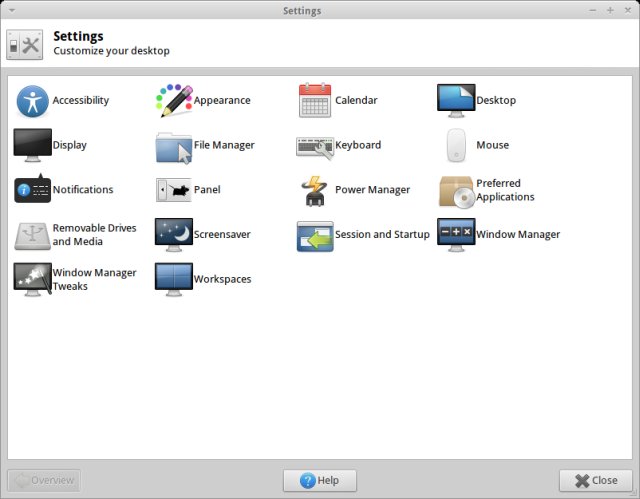Close the window via title bar X
Image resolution: width=640 pixels, height=499 pixels.
point(628,11)
